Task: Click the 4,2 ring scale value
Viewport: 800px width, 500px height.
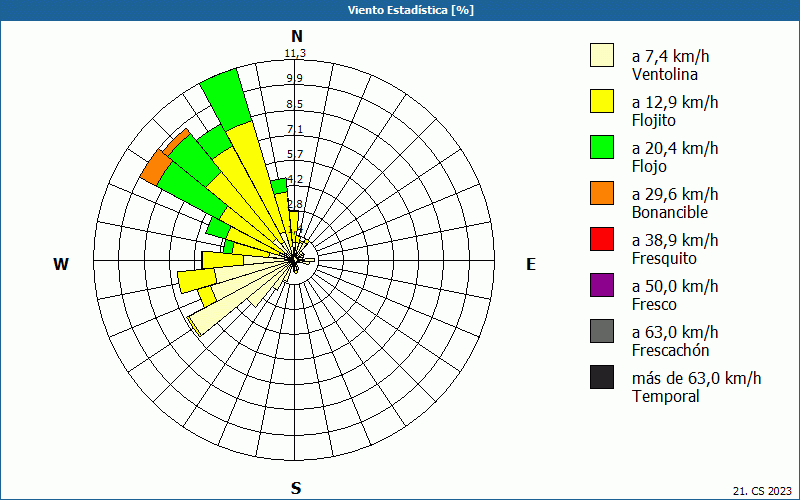Action: coord(295,179)
